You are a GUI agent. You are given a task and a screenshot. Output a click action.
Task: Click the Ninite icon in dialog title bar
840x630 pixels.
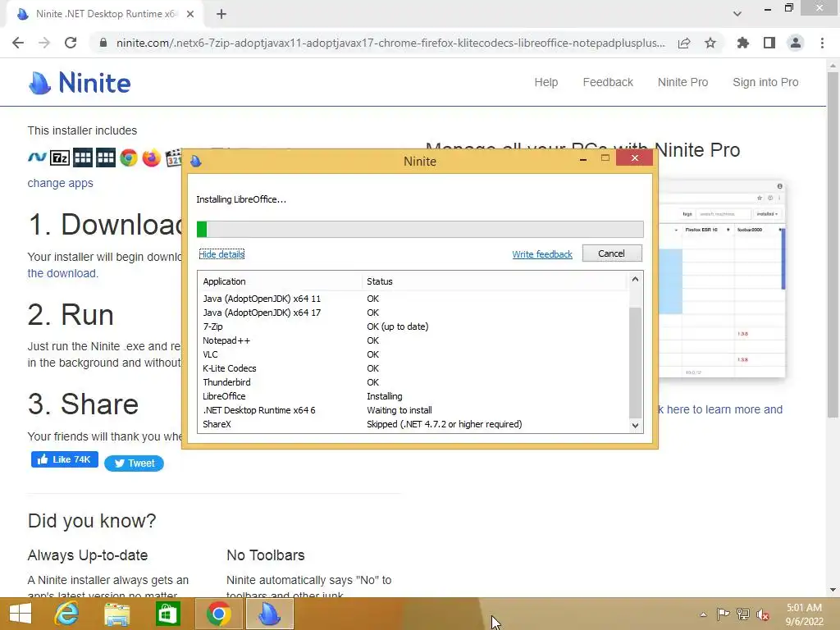click(196, 161)
